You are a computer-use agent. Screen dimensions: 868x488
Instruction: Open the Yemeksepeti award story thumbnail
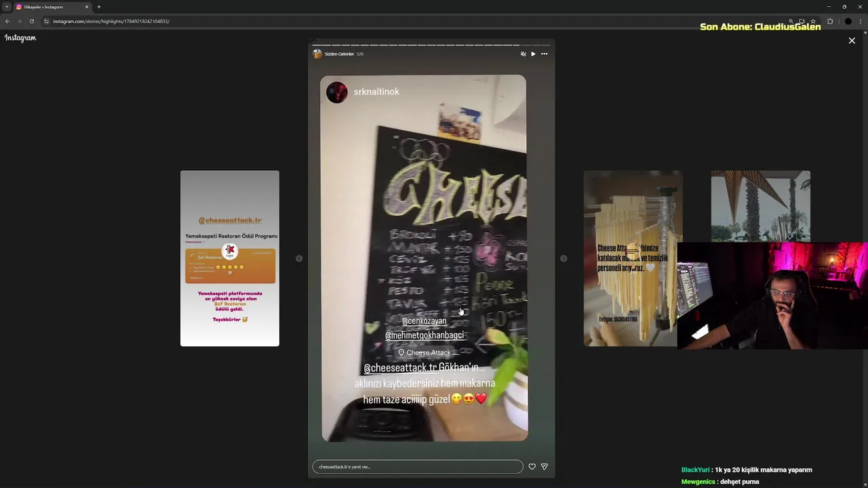pos(230,258)
